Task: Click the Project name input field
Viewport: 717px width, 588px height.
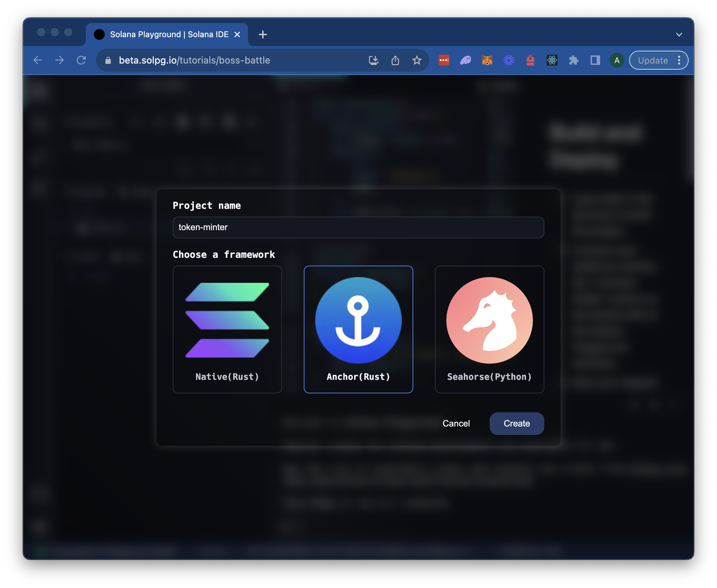Action: click(358, 227)
